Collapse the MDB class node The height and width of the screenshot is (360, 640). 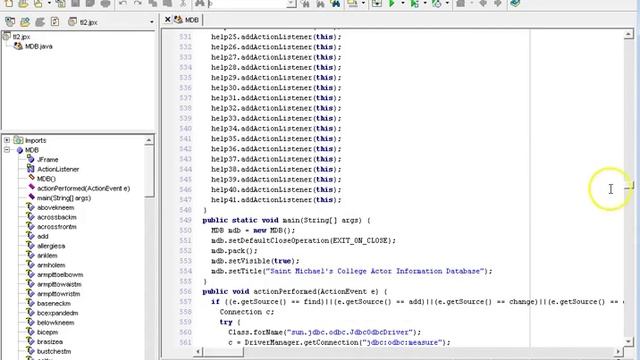click(x=7, y=150)
